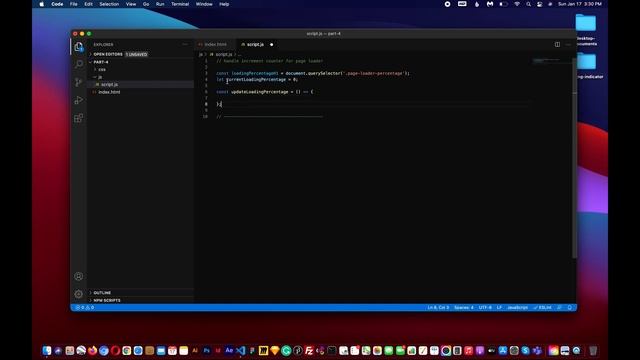Screen dimensions: 640x360
Task: Open the Selection menu
Action: (109, 4)
